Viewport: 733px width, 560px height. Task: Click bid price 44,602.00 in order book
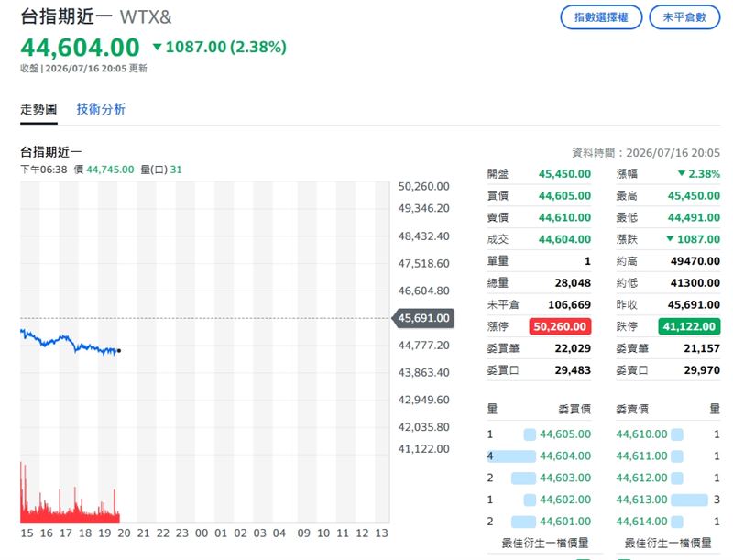point(565,500)
